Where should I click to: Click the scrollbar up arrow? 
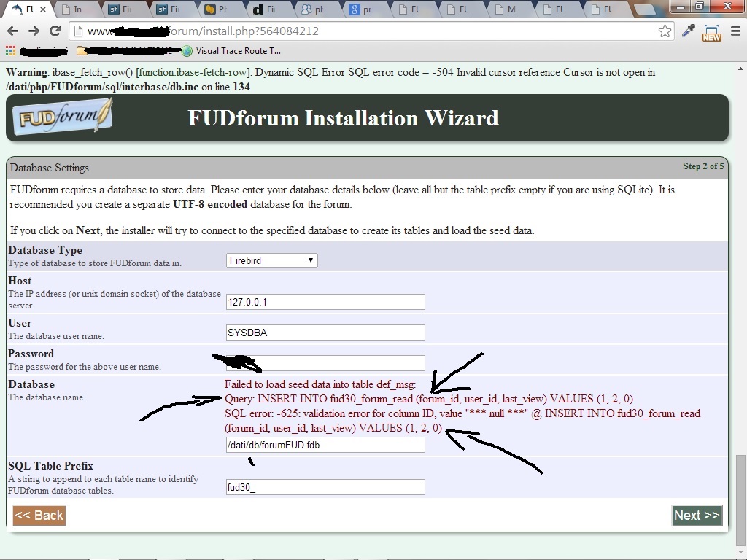pyautogui.click(x=740, y=69)
